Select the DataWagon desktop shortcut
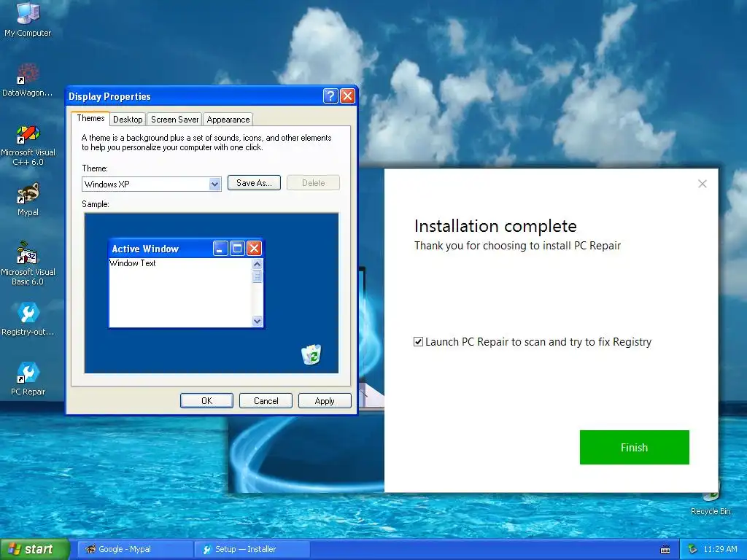 (x=28, y=79)
